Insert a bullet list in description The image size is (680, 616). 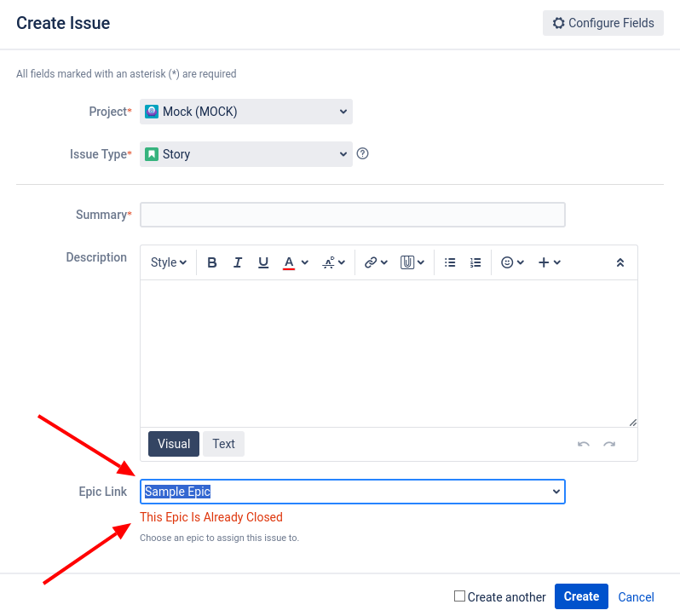(x=450, y=262)
